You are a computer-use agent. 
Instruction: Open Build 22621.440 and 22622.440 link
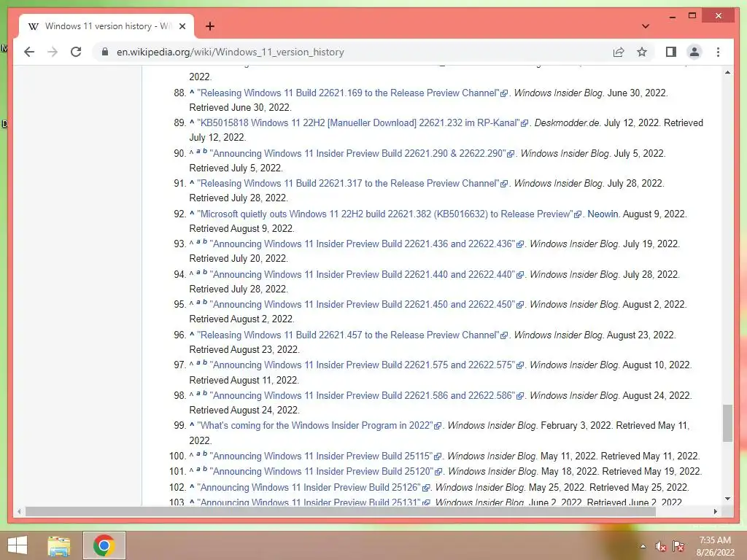click(362, 274)
